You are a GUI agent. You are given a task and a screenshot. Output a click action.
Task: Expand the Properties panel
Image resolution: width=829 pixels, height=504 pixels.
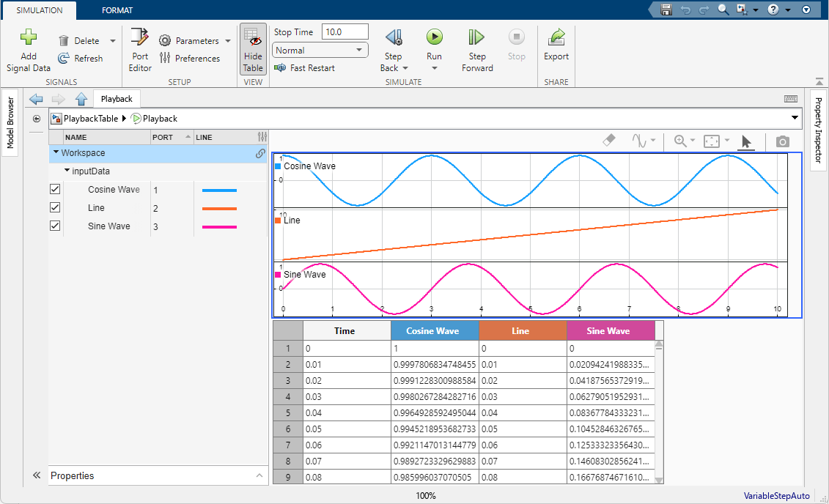[x=259, y=475]
